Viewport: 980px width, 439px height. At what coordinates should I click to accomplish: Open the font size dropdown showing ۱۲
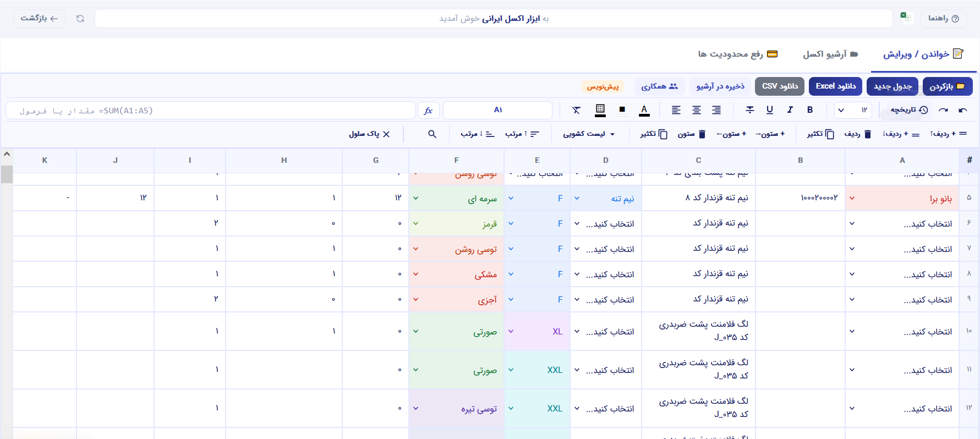point(853,110)
